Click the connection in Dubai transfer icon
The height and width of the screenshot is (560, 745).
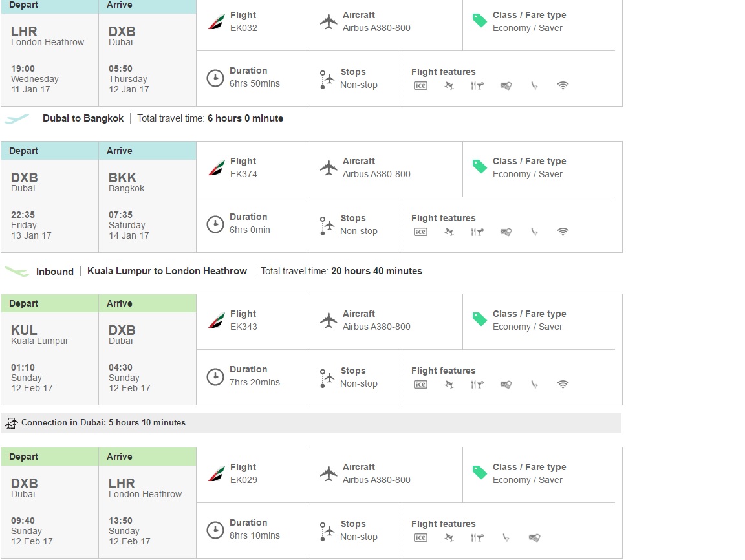pos(11,423)
